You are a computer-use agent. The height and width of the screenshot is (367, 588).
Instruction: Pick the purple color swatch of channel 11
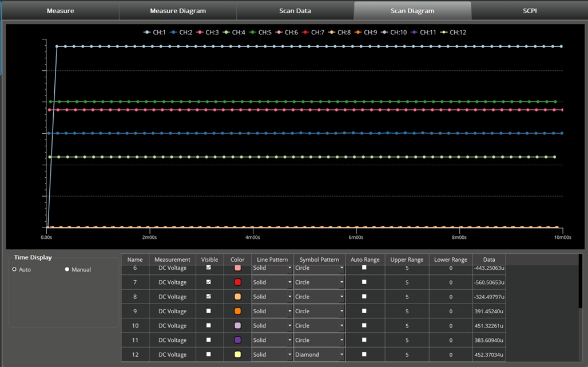click(237, 340)
